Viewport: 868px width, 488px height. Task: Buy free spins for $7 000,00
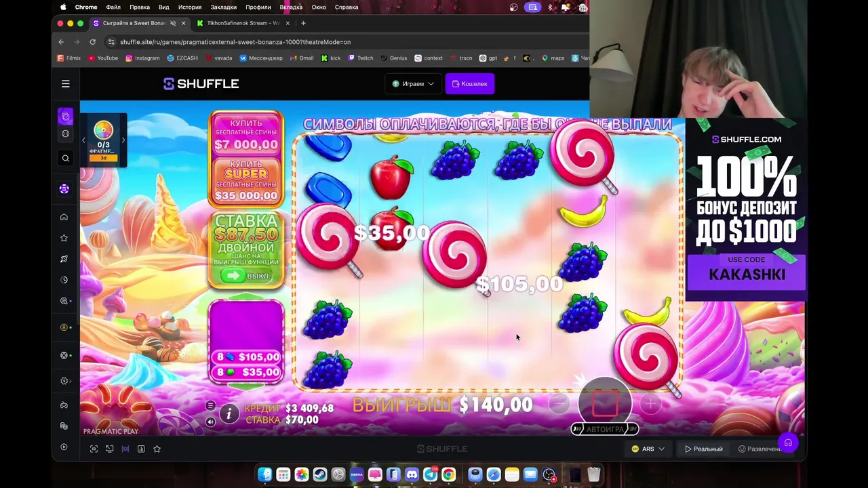click(246, 134)
